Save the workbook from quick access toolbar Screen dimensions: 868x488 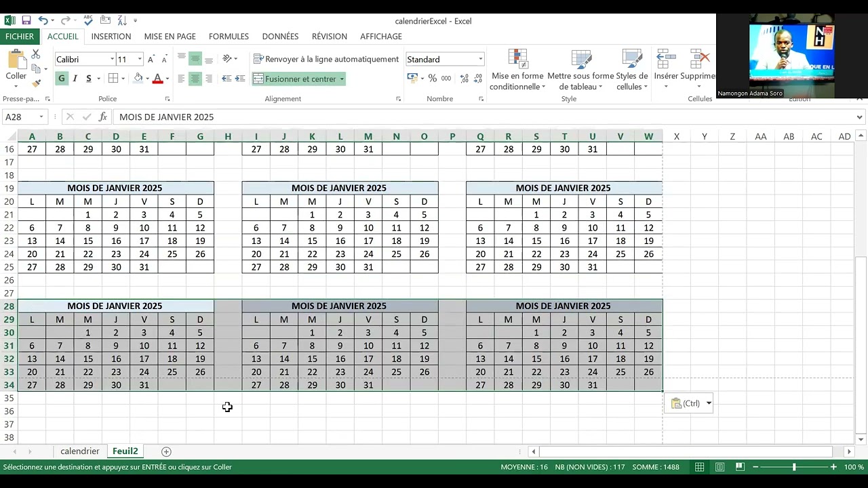(26, 21)
